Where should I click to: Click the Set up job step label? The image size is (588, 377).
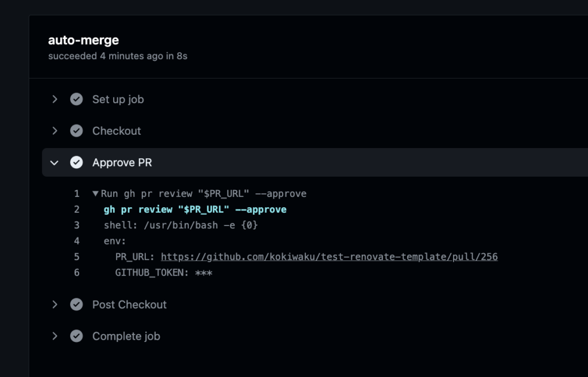click(118, 99)
